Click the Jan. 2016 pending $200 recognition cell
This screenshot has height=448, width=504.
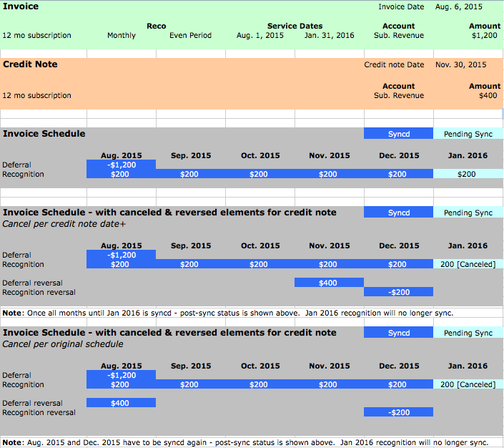pos(468,174)
